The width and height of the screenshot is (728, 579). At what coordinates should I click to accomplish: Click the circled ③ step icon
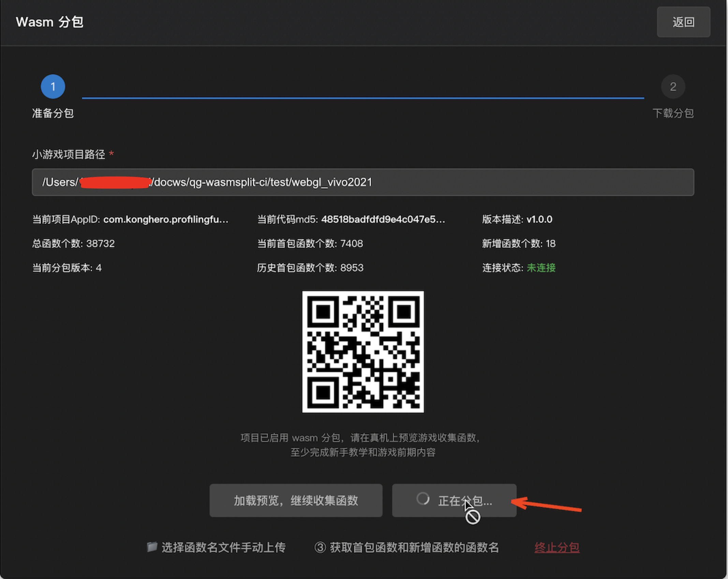(320, 548)
